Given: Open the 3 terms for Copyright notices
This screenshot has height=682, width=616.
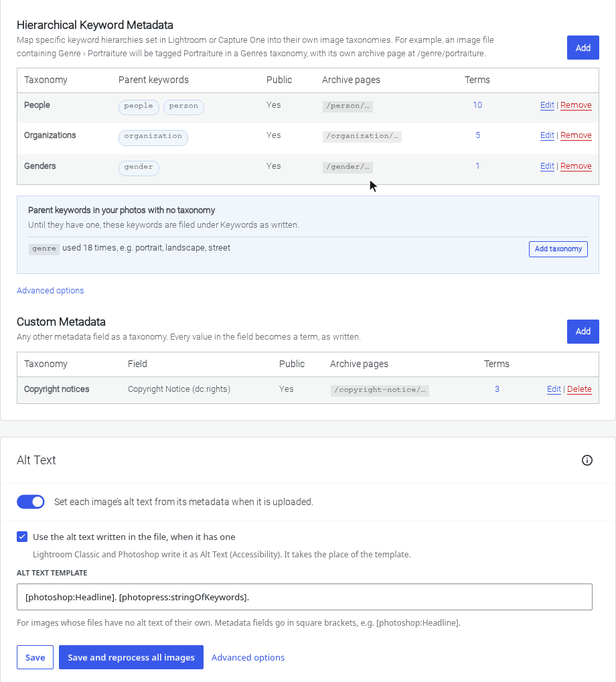Looking at the screenshot, I should click(497, 389).
